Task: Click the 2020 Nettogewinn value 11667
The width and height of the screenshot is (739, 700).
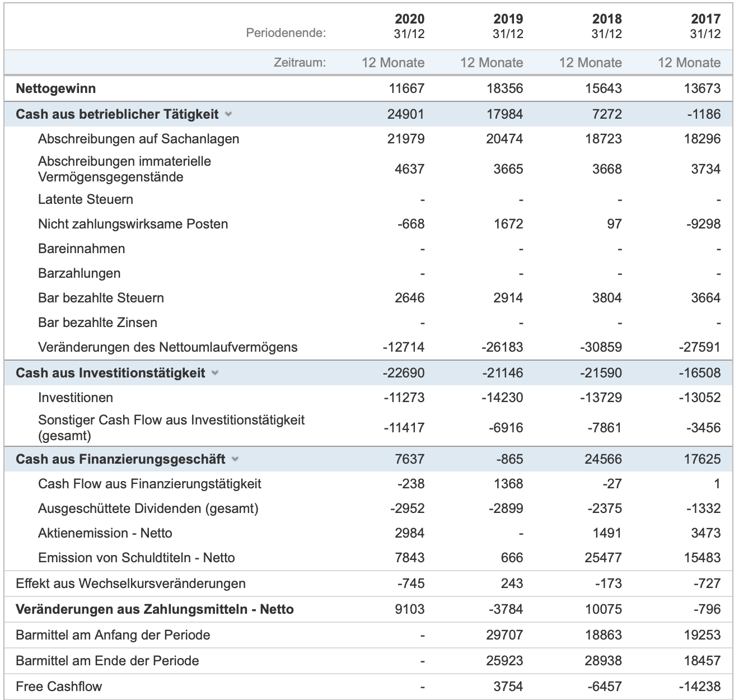Action: [x=406, y=88]
